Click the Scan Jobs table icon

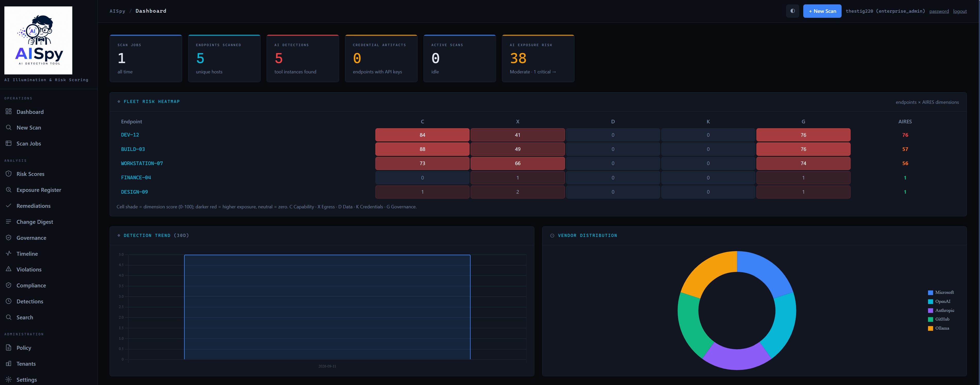pos(8,143)
